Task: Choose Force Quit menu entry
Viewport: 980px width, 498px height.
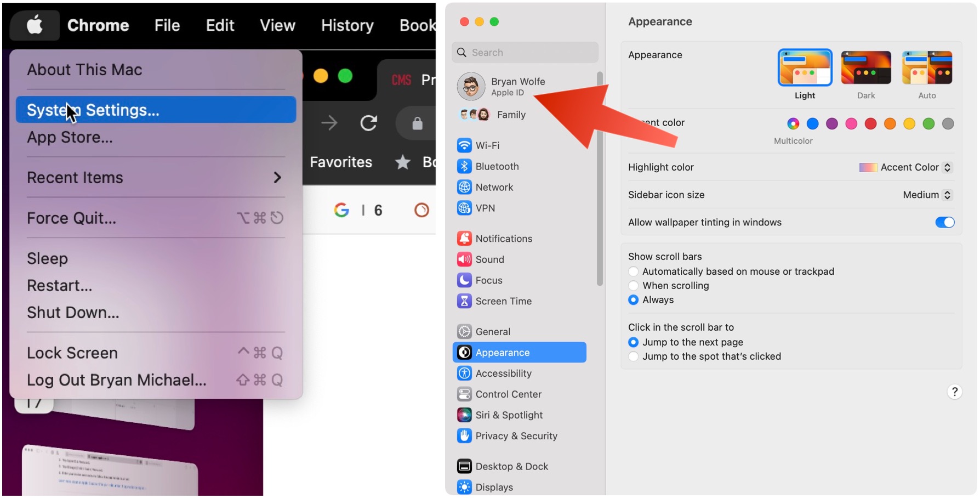Action: 156,218
